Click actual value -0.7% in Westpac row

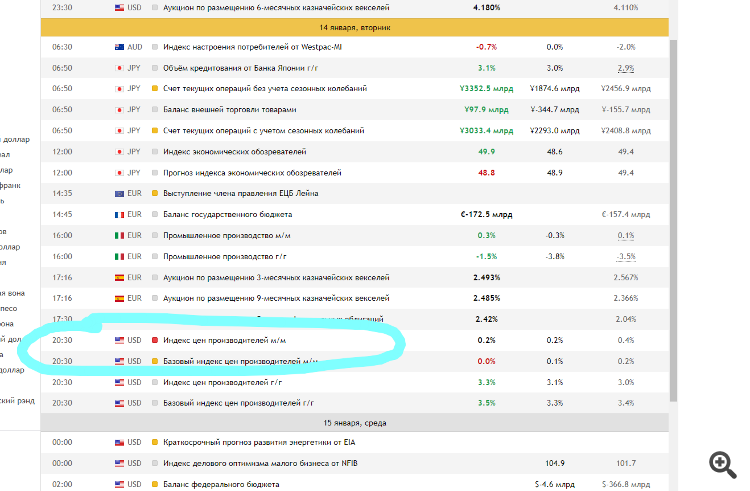click(486, 47)
